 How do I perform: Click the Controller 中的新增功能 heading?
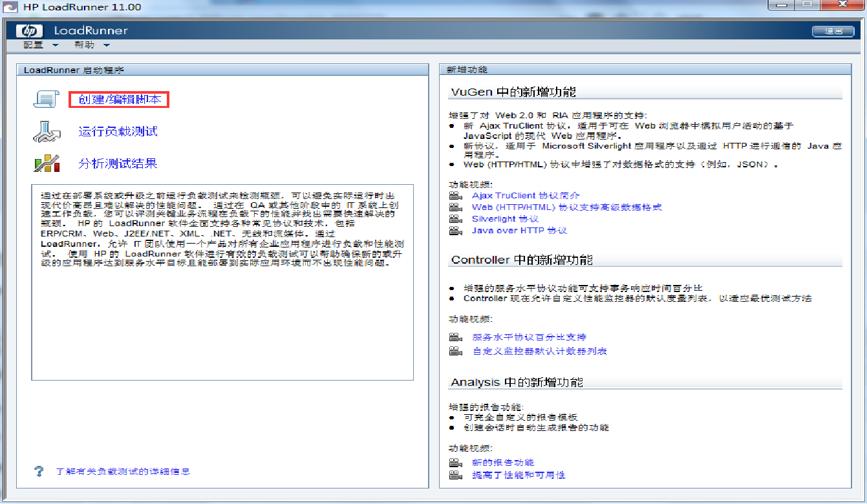522,260
